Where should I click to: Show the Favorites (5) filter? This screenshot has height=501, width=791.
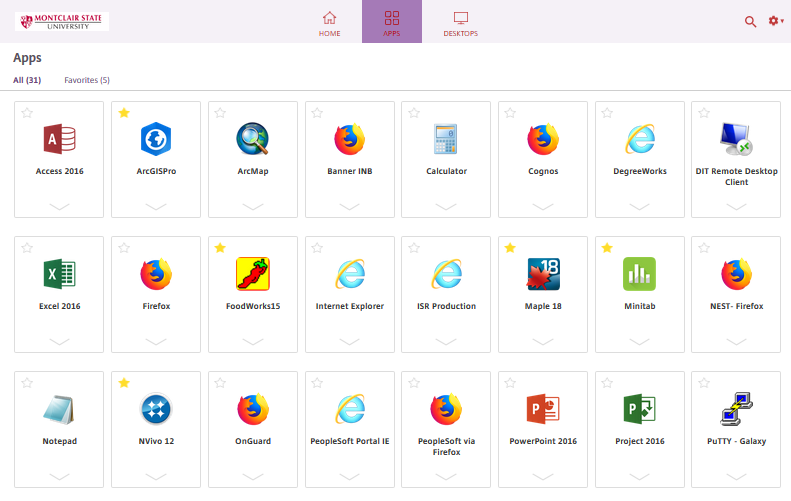[87, 80]
